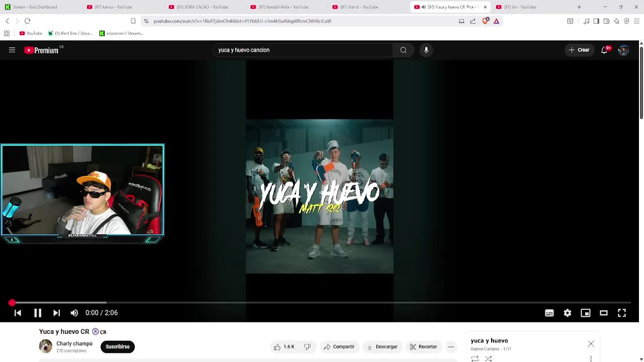Toggle subtitles in the player

tap(549, 313)
